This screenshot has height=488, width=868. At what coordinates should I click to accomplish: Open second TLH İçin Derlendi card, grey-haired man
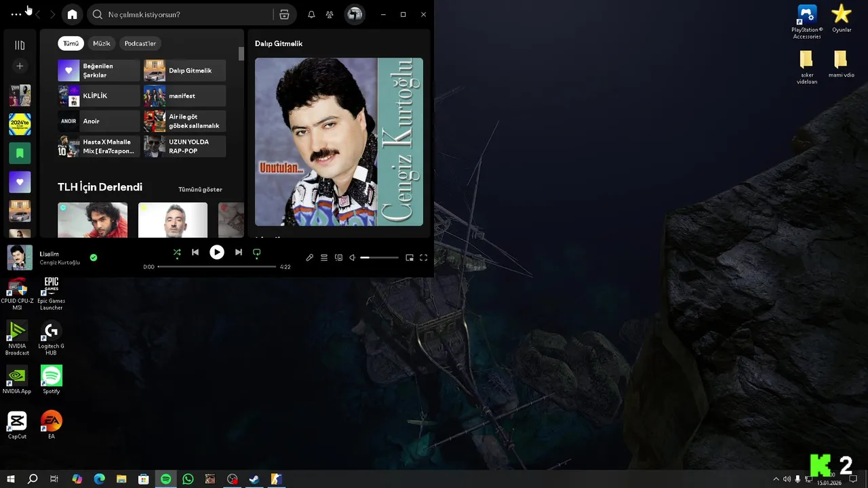coord(173,220)
